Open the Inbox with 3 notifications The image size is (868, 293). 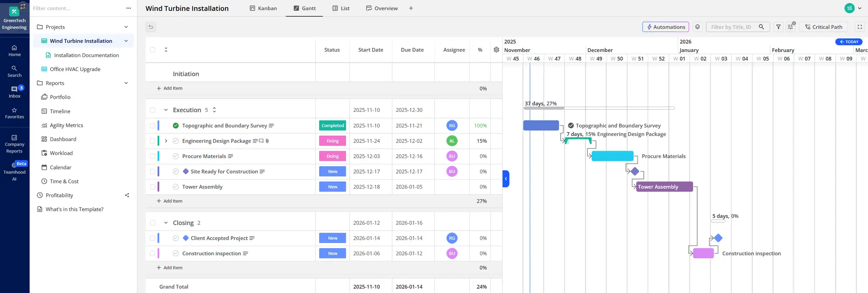point(14,92)
